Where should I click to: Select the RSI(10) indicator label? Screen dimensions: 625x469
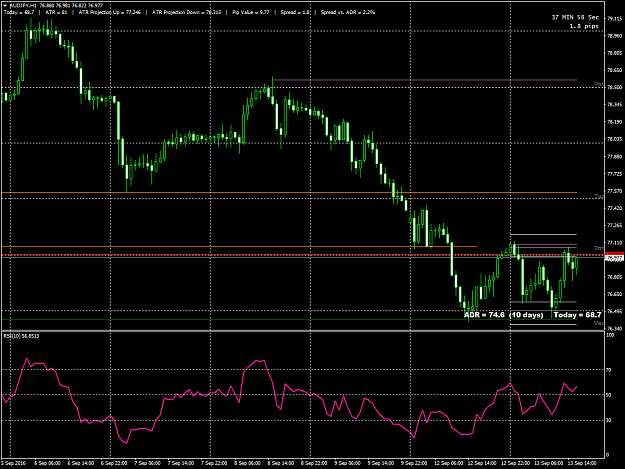coord(22,336)
